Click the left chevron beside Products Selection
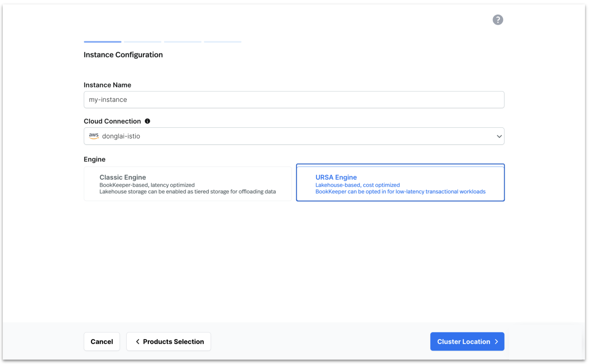 tap(137, 341)
